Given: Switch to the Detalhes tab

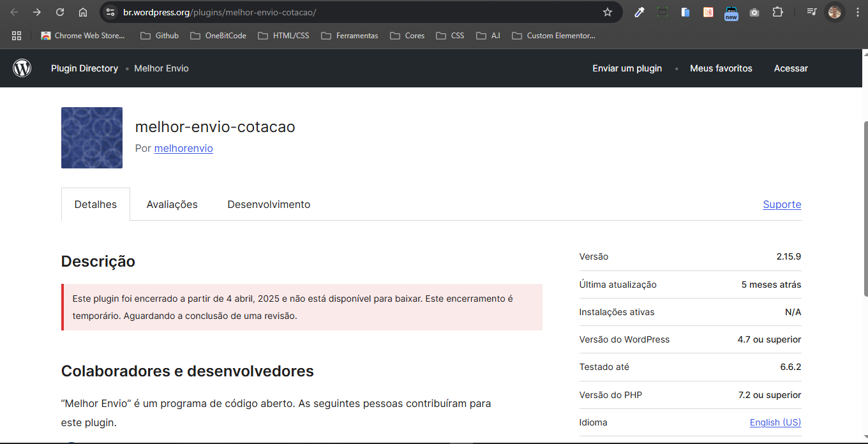Looking at the screenshot, I should coord(96,204).
